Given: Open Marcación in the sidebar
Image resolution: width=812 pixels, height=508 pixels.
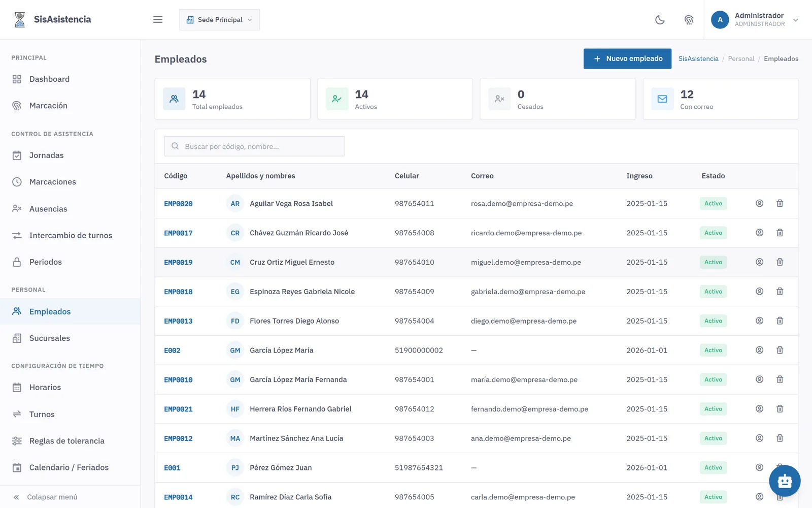Looking at the screenshot, I should (70, 106).
